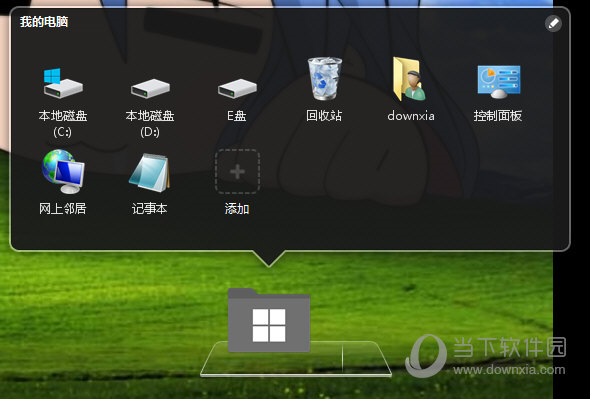Click the 本地磁盘 (C:) label text

tap(63, 124)
